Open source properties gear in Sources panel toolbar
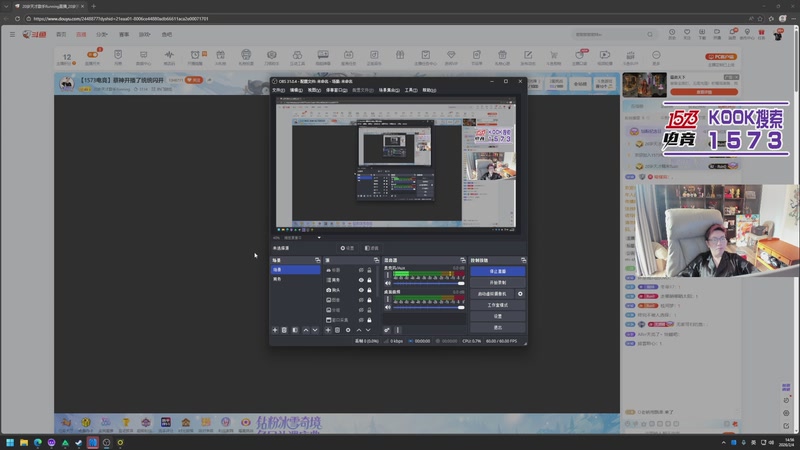The image size is (800, 450). point(348,330)
